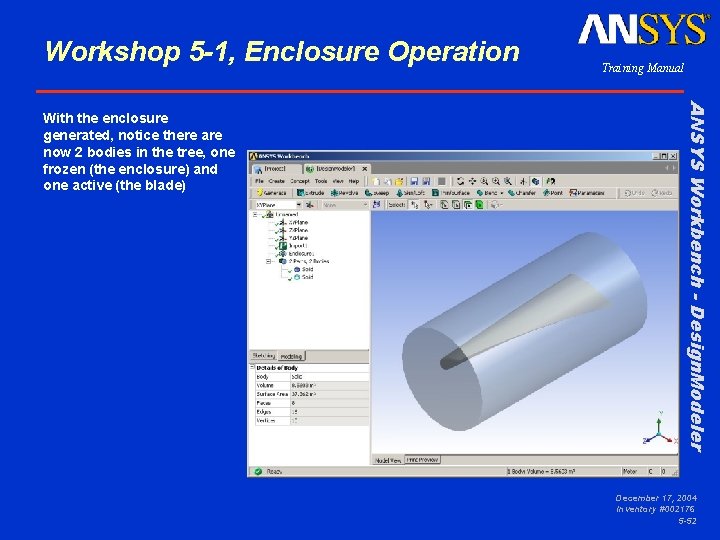
Task: Click the Skin/Loft tool
Action: pos(411,193)
